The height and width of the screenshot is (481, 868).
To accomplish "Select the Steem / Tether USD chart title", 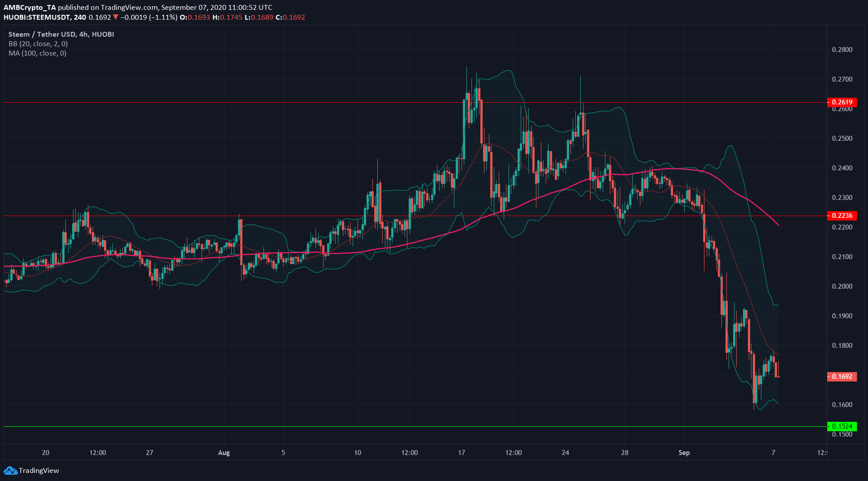I will coord(61,34).
